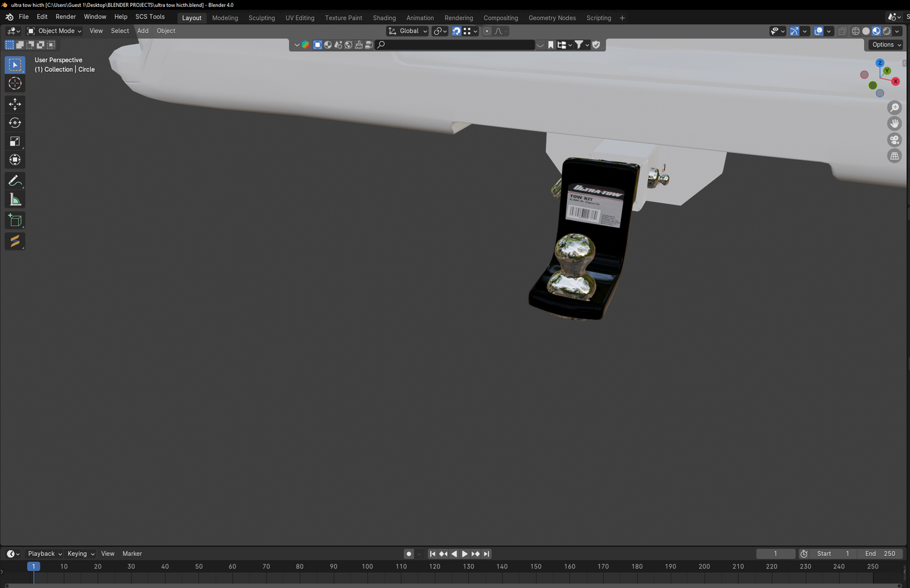This screenshot has height=588, width=910.
Task: Switch to the Shading workspace tab
Action: pyautogui.click(x=384, y=18)
